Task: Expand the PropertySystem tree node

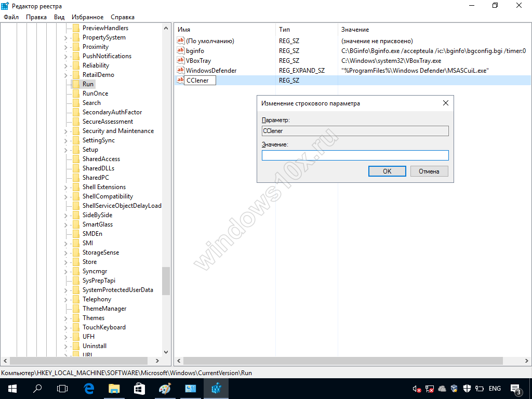Action: click(66, 38)
